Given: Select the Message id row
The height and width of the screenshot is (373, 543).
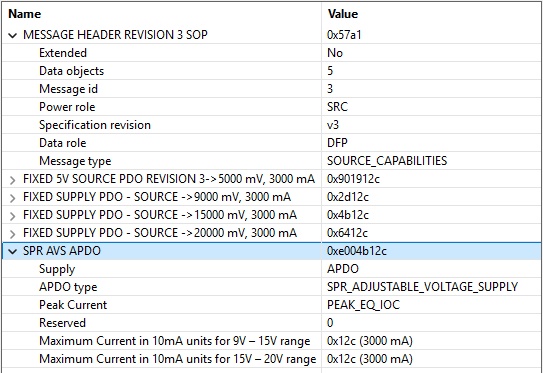Looking at the screenshot, I should (x=272, y=89).
